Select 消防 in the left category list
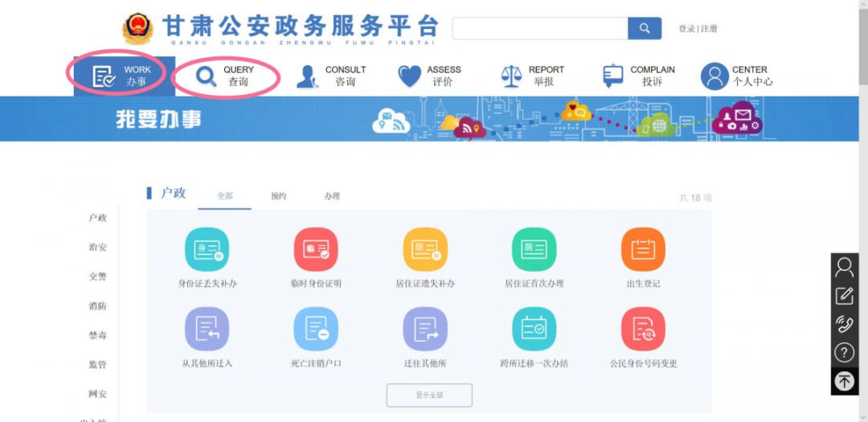This screenshot has width=868, height=422. (x=98, y=305)
